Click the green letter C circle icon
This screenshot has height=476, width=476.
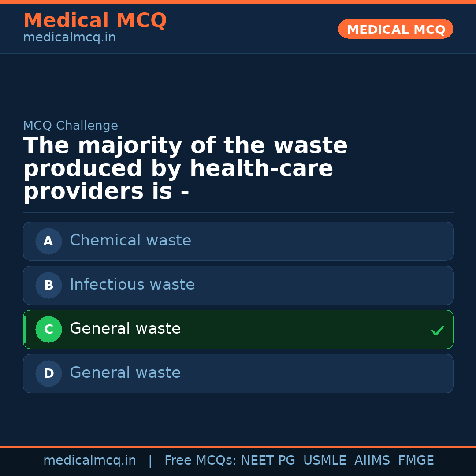click(x=48, y=329)
